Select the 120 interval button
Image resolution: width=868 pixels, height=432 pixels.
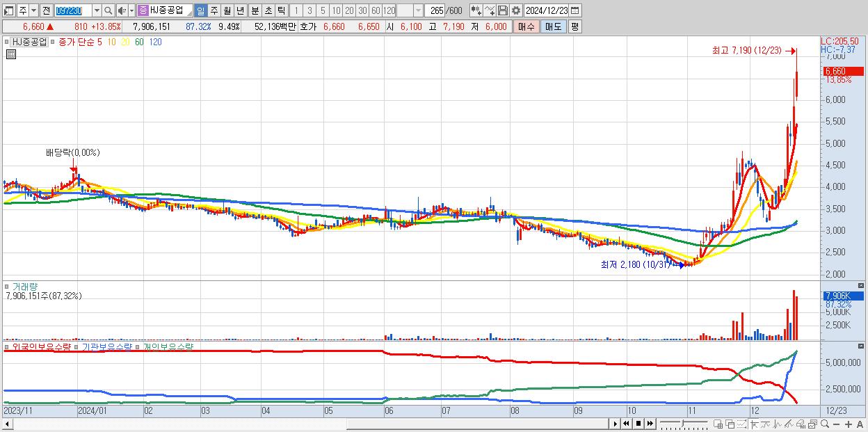pos(389,10)
